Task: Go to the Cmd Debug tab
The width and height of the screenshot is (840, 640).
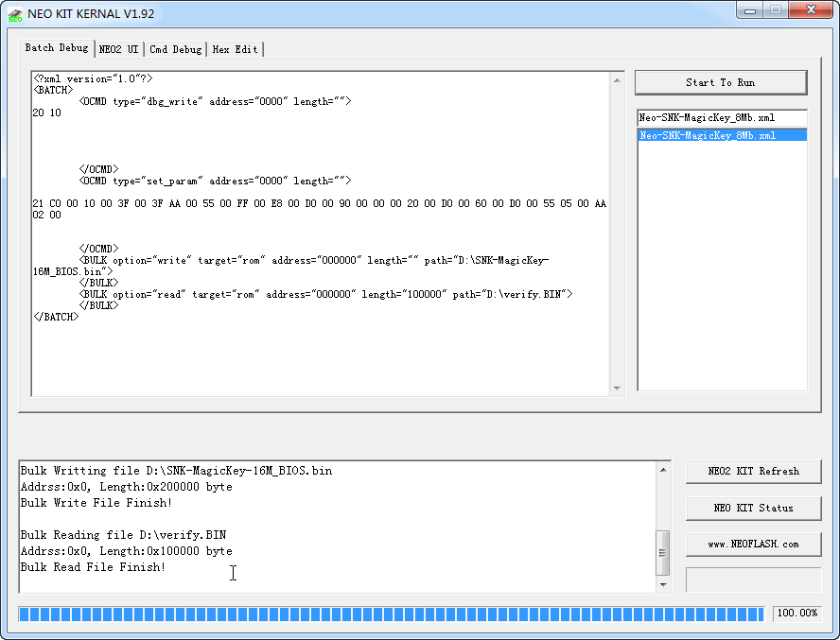Action: 176,49
